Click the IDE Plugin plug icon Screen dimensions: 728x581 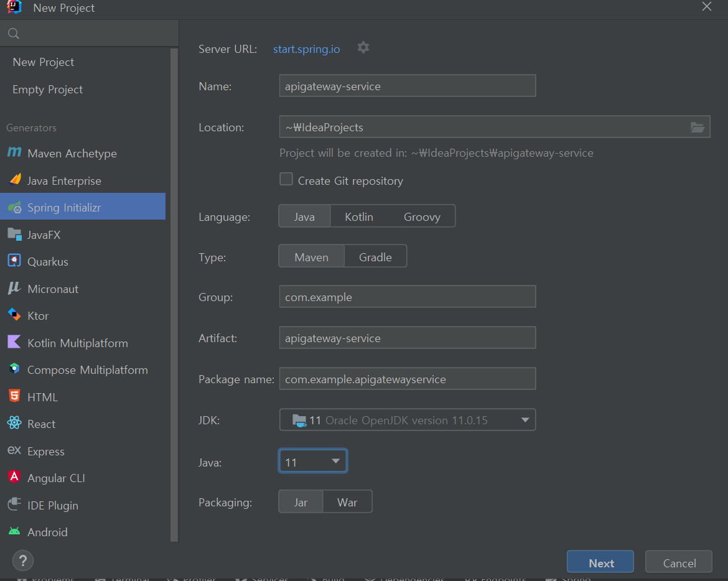pos(14,504)
